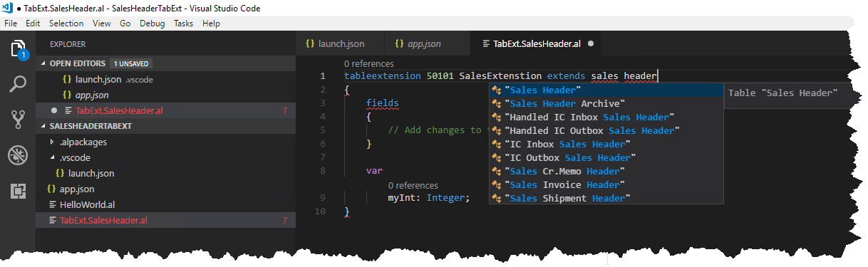Viewport: 868px width, 267px height.
Task: Click the 0 references code lens at top
Action: (368, 64)
